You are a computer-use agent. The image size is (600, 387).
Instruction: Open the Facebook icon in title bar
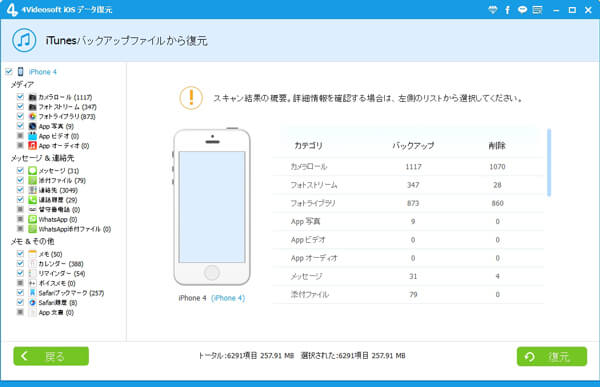tap(507, 10)
